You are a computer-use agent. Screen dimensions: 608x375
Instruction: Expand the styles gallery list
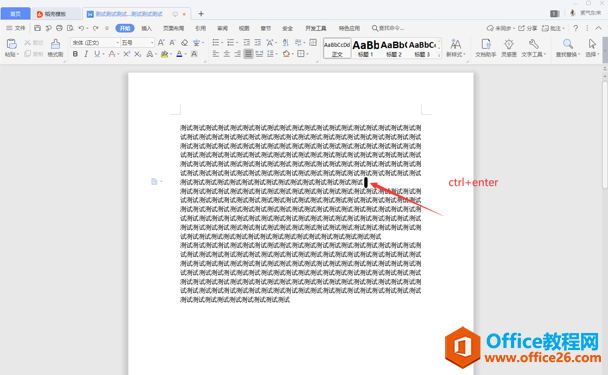439,55
